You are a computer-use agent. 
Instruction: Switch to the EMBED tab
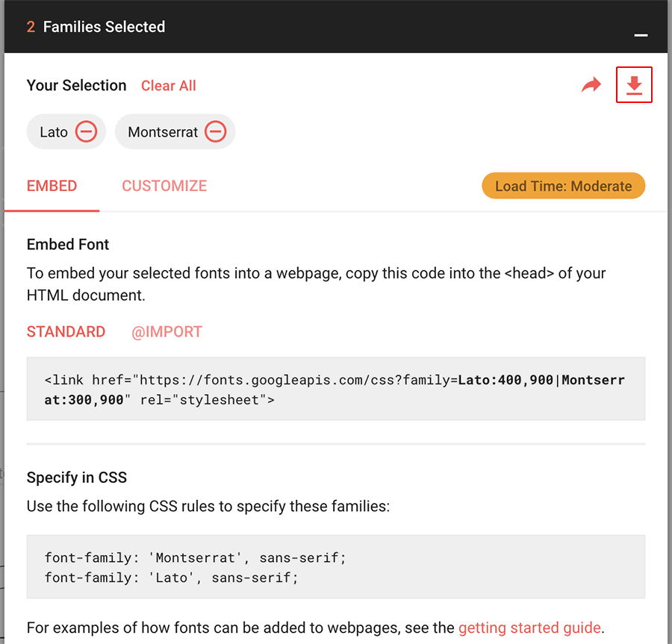(52, 186)
